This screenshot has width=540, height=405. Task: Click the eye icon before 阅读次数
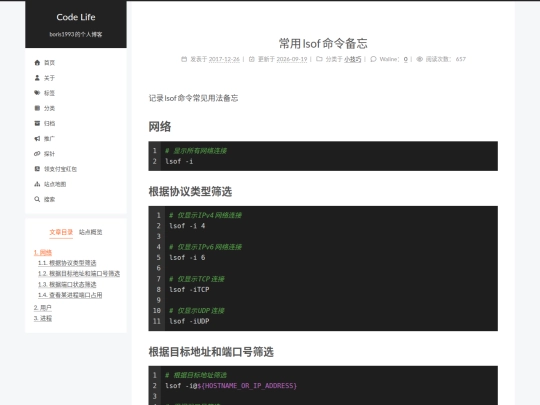point(419,59)
